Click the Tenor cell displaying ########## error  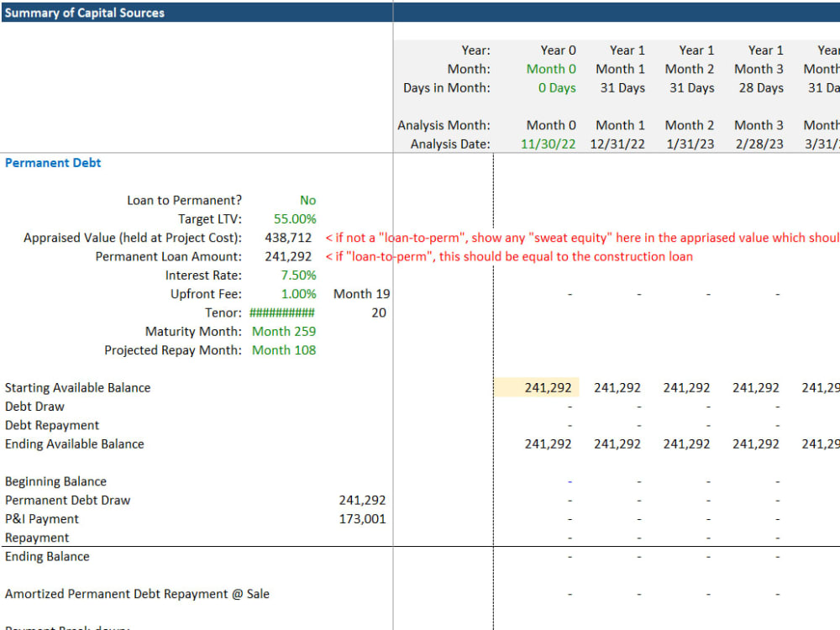(282, 312)
